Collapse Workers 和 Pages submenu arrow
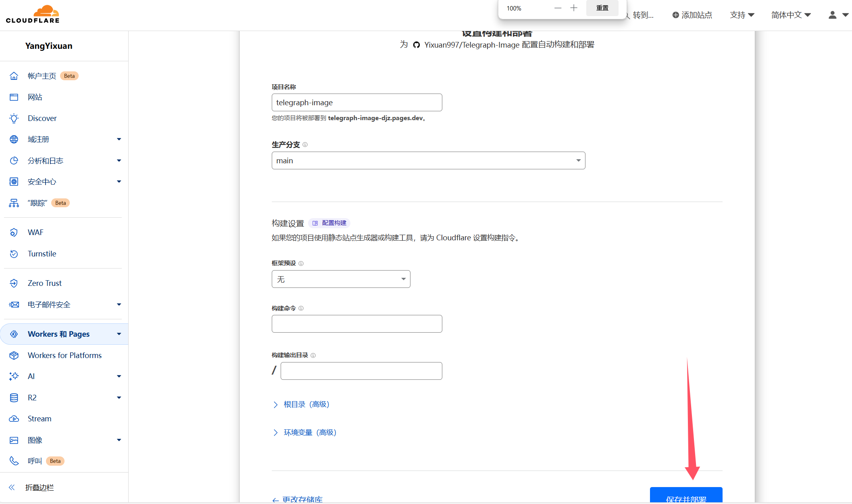The width and height of the screenshot is (852, 504). tap(119, 334)
